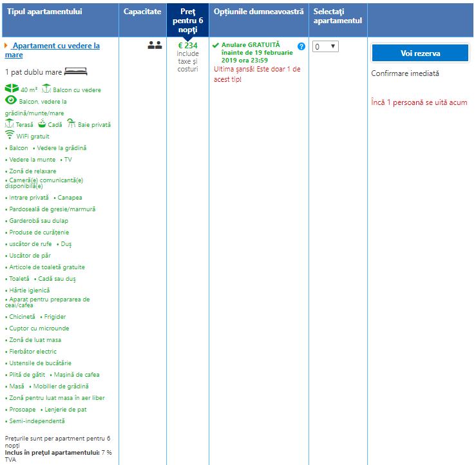The image size is (476, 465).
Task: Click the double bed icon
Action: tap(75, 72)
